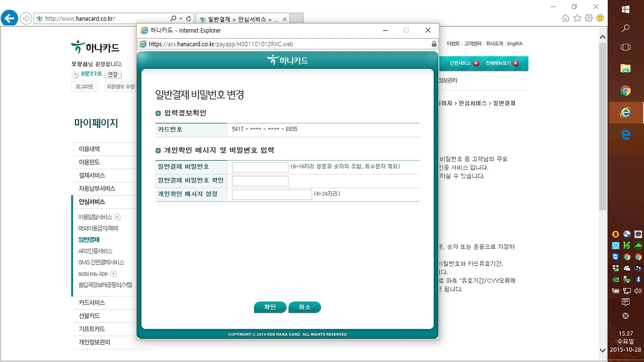This screenshot has height=362, width=644.
Task: Click the Safely Remove Hardware USB icon
Action: coord(627,279)
